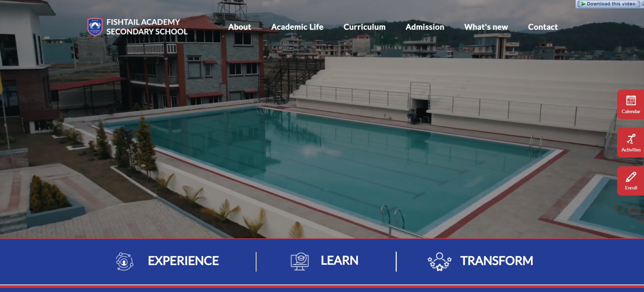Open the Curriculum menu item
644x292 pixels.
point(364,27)
